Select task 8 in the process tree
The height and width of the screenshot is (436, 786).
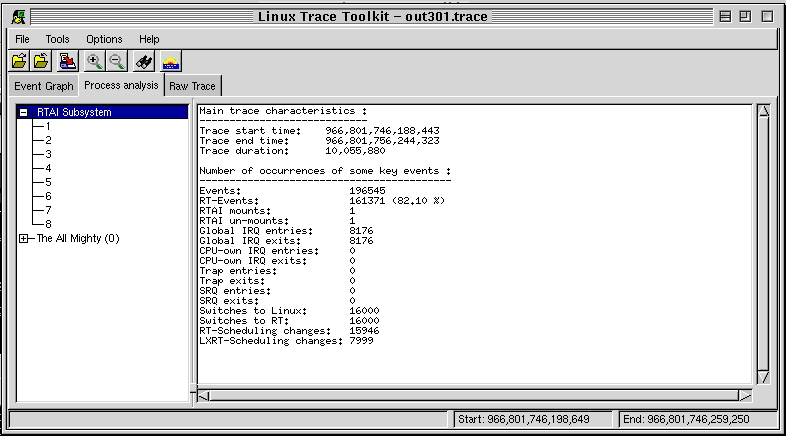(48, 225)
